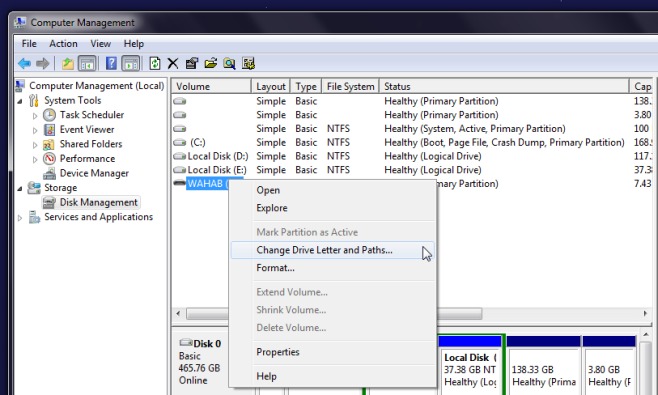Choose Open from the context menu
Screen dimensions: 658x395
[332, 190]
